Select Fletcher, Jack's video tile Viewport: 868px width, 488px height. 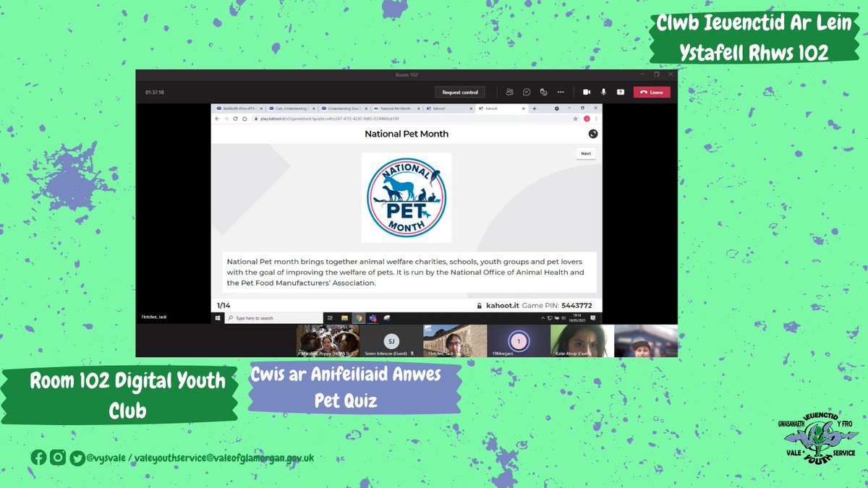click(x=455, y=341)
